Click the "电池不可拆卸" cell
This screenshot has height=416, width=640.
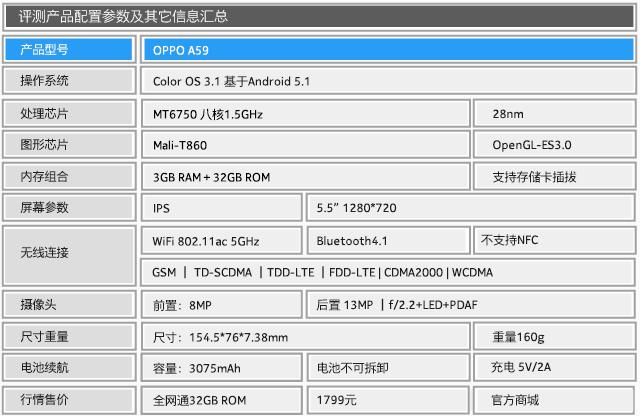(x=388, y=367)
